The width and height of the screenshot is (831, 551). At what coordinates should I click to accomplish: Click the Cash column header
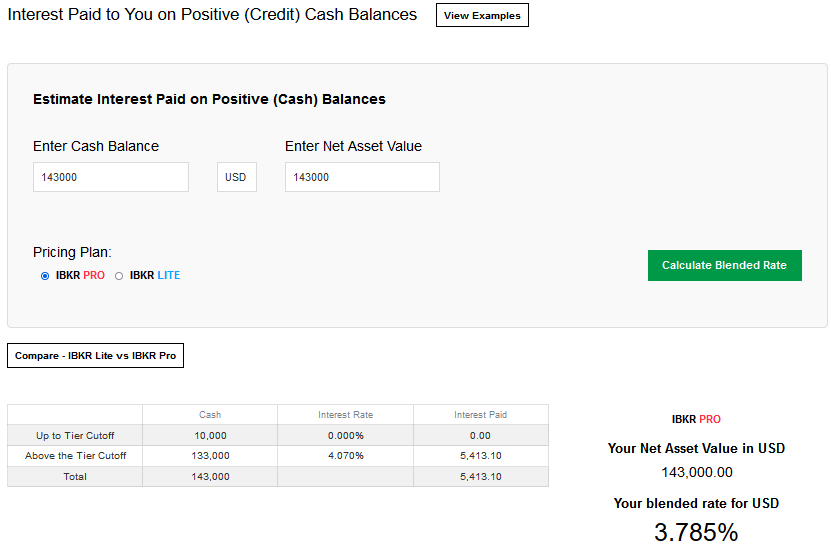pos(210,415)
